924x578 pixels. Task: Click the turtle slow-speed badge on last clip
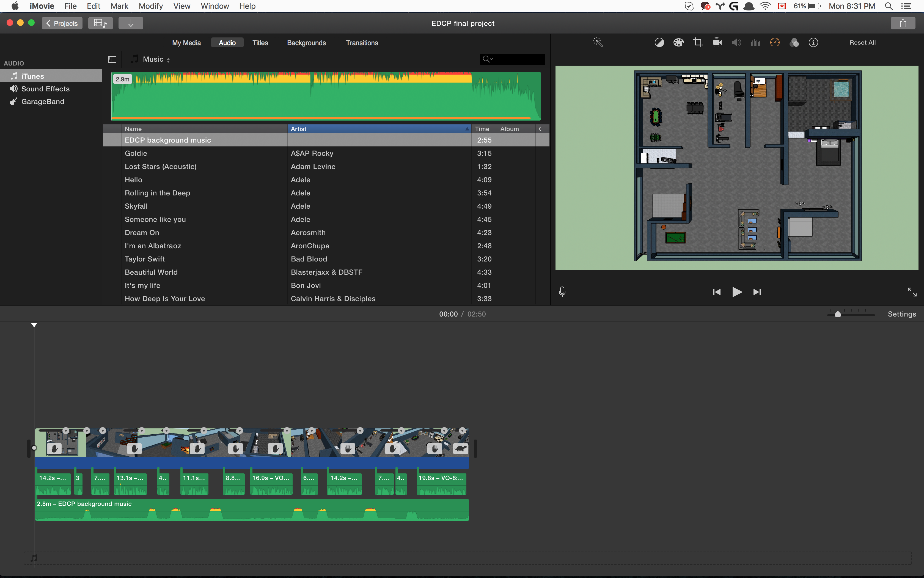point(460,449)
